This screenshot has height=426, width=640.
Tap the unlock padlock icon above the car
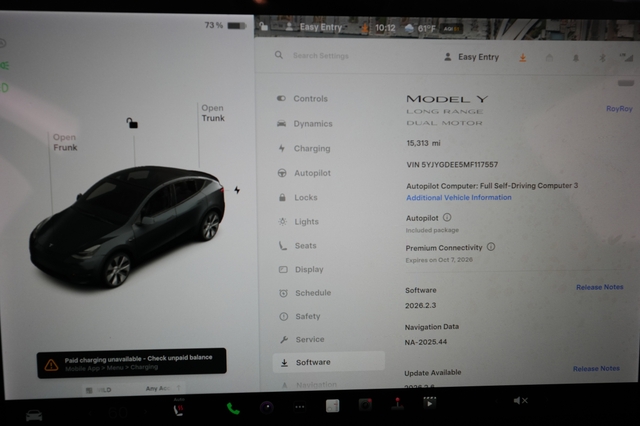(x=132, y=123)
